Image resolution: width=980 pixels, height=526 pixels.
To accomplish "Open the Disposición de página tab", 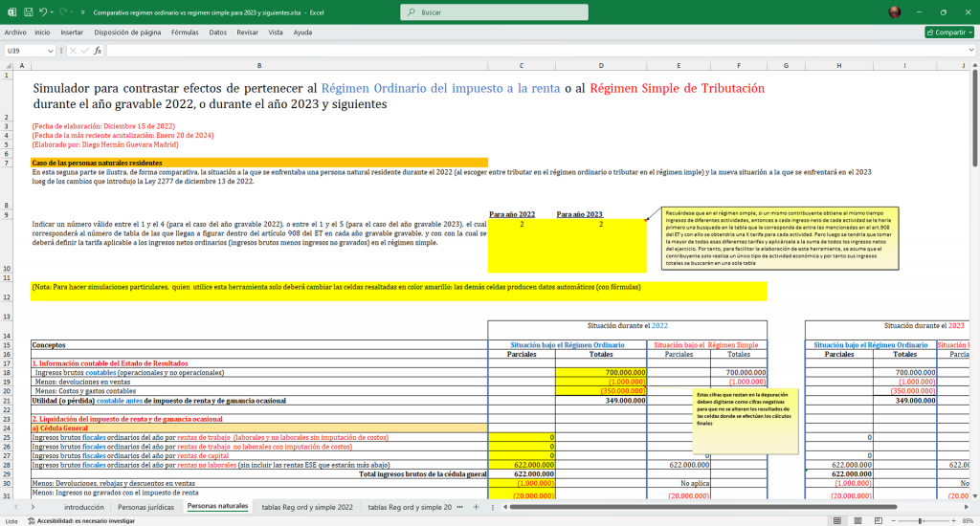I will tap(127, 32).
